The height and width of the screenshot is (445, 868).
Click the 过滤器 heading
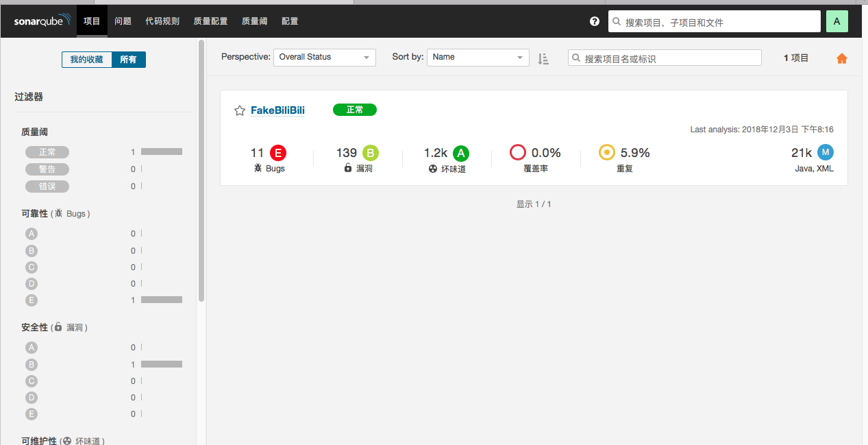pyautogui.click(x=29, y=97)
